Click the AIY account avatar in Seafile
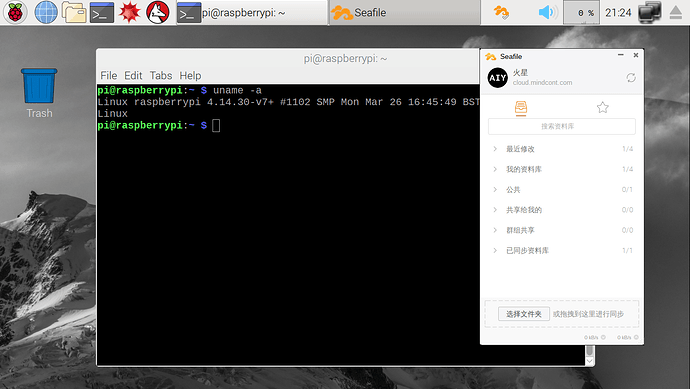 coord(498,78)
